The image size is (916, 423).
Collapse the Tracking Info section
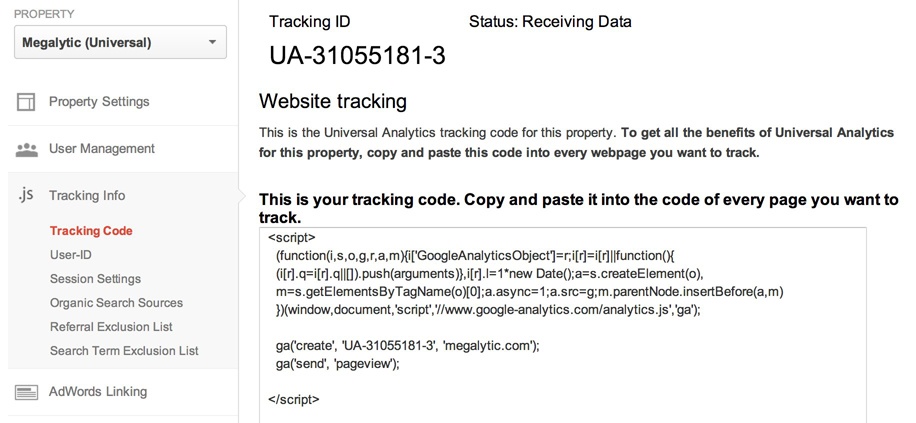click(87, 195)
